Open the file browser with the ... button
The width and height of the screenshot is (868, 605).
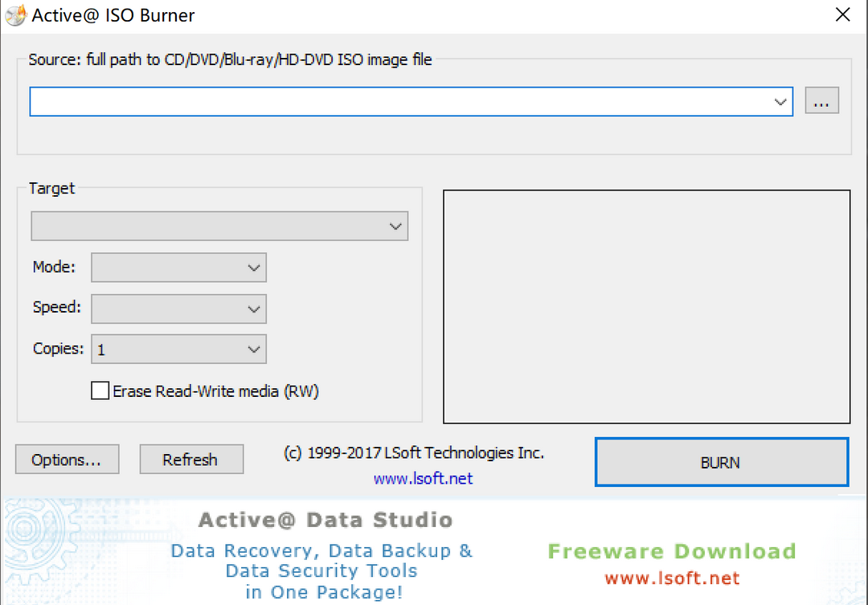(x=821, y=100)
